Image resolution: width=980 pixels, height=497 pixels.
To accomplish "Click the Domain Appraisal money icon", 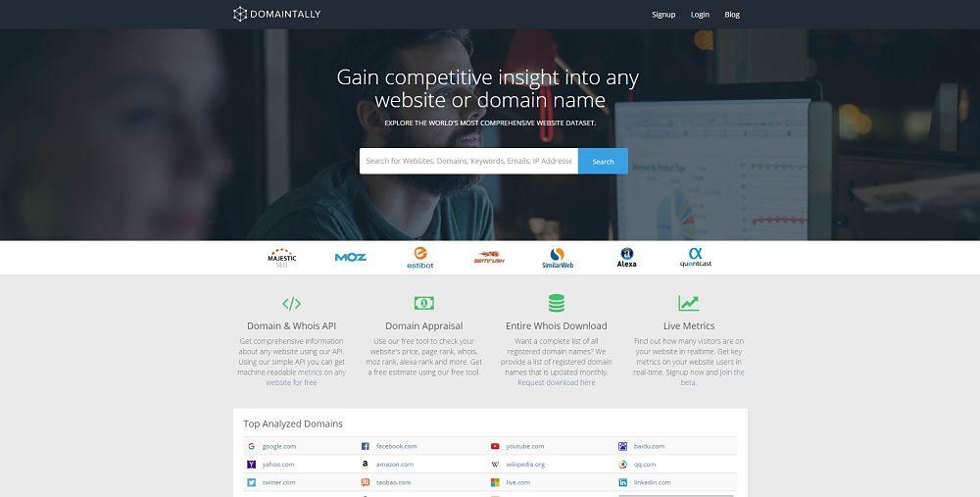I will 423,304.
